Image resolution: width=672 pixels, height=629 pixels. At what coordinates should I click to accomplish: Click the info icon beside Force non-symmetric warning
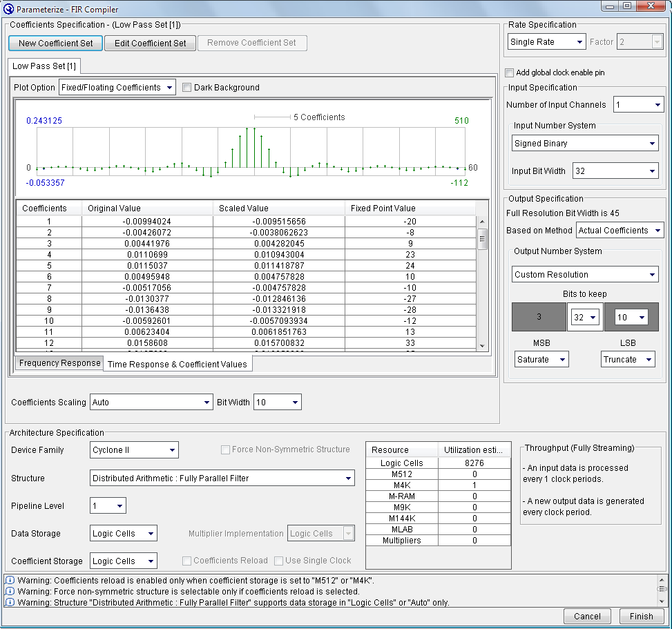coord(10,591)
